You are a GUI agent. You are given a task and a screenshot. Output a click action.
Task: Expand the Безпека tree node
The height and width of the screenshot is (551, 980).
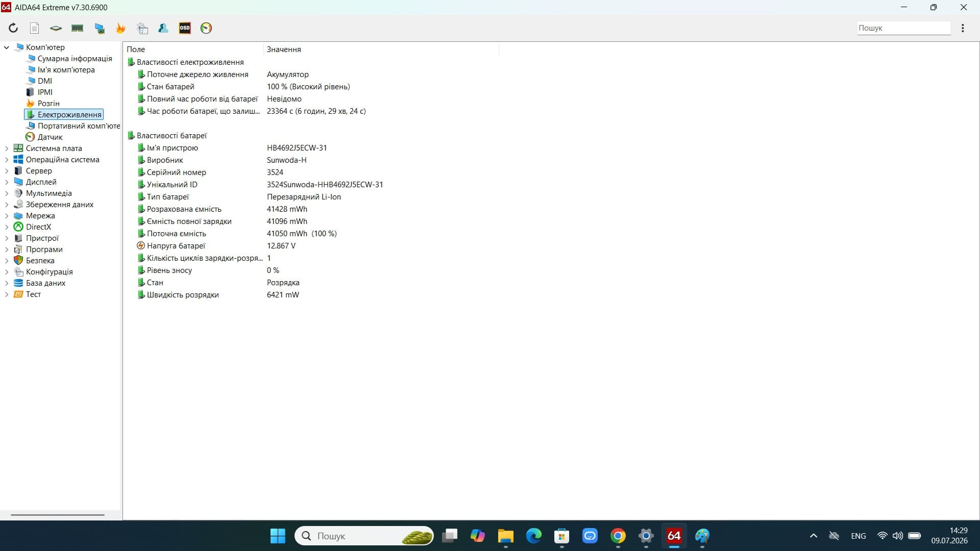(x=7, y=261)
